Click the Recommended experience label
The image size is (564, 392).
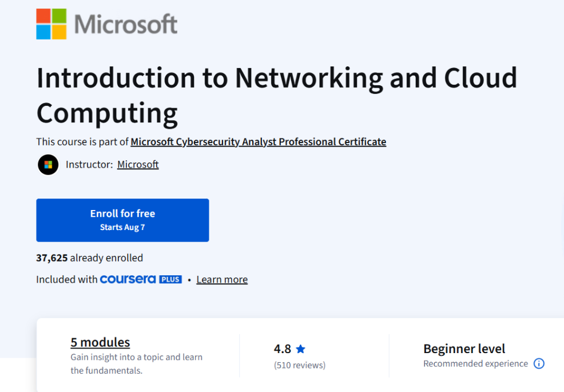tap(475, 363)
